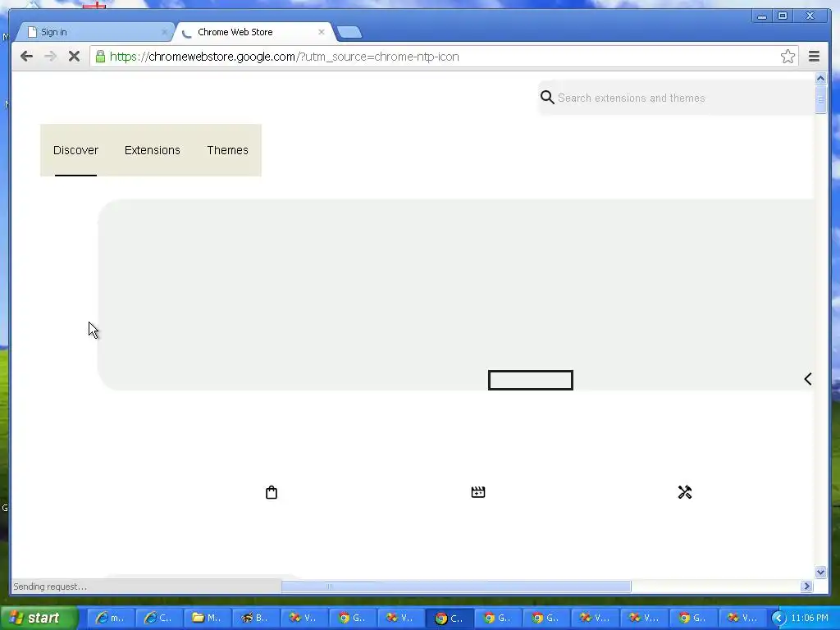Viewport: 840px width, 630px height.
Task: Open a new tab with the blank tab button
Action: coord(349,32)
